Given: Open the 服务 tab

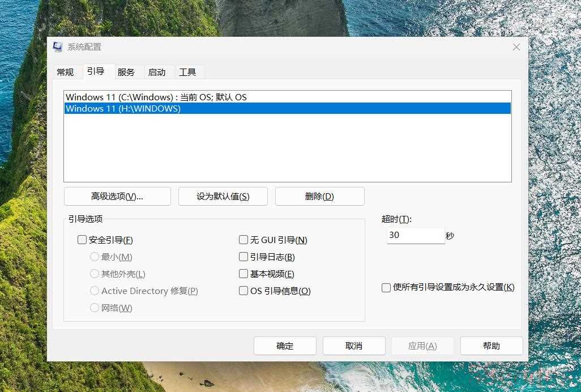Looking at the screenshot, I should 126,72.
